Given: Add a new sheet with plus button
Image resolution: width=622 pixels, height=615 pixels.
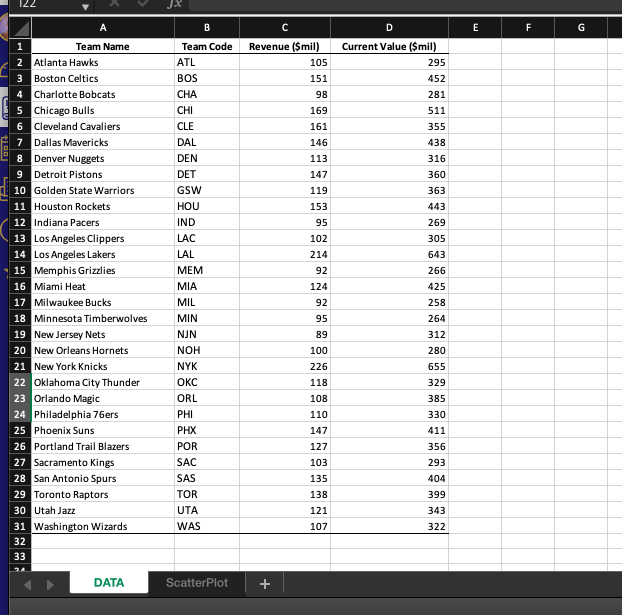Looking at the screenshot, I should tap(265, 584).
